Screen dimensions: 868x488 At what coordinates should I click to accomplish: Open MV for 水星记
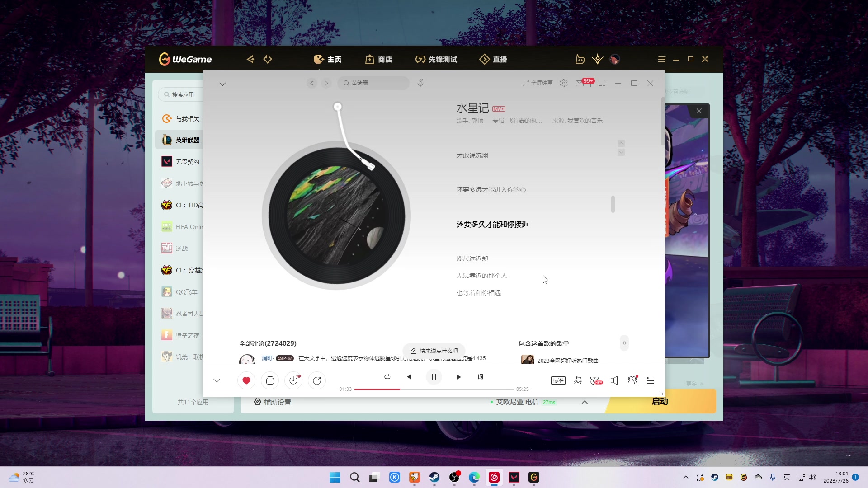point(499,109)
